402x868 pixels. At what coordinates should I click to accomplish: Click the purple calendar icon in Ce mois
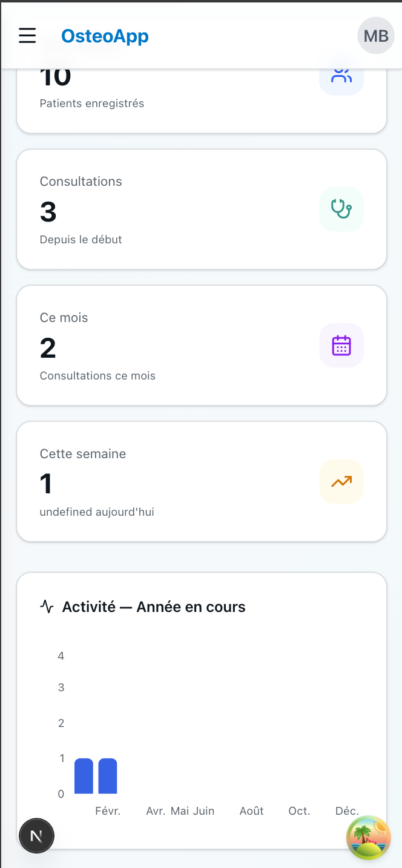[x=341, y=346]
